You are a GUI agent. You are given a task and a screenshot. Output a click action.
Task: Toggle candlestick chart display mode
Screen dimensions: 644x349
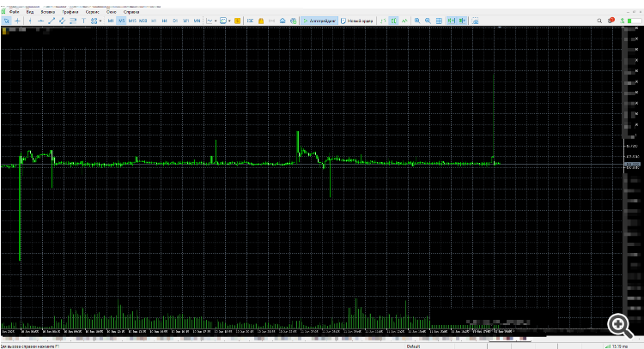click(x=393, y=21)
